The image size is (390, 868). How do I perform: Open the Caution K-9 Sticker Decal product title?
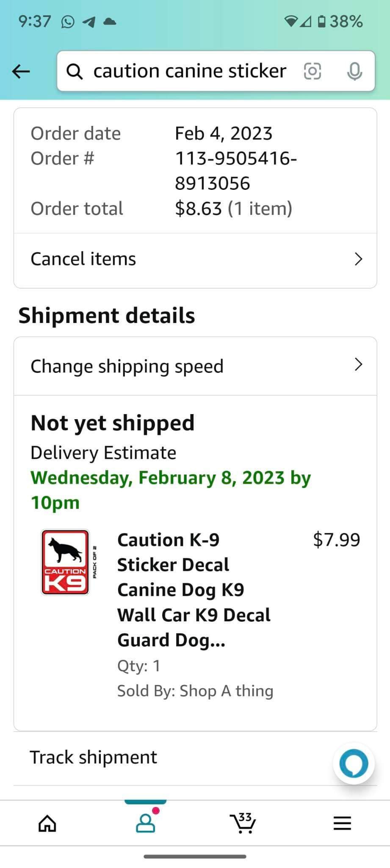coord(194,590)
